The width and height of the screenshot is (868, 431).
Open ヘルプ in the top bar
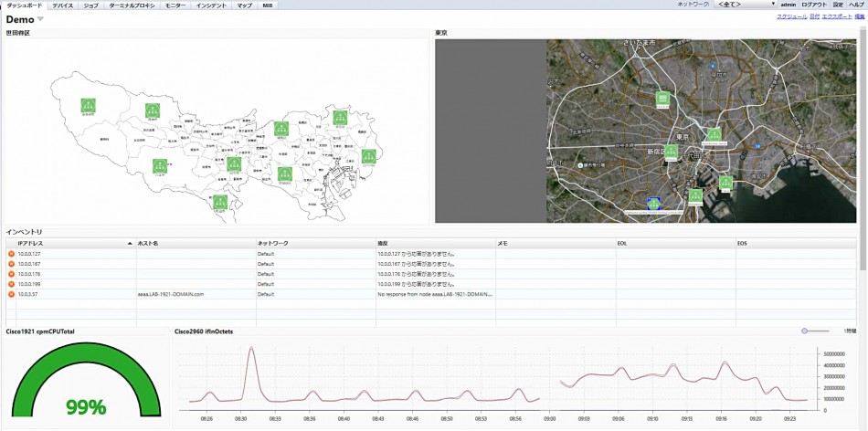pos(856,5)
